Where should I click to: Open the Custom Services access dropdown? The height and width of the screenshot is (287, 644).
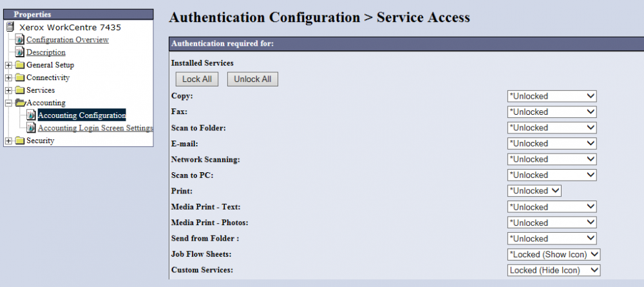pyautogui.click(x=553, y=270)
